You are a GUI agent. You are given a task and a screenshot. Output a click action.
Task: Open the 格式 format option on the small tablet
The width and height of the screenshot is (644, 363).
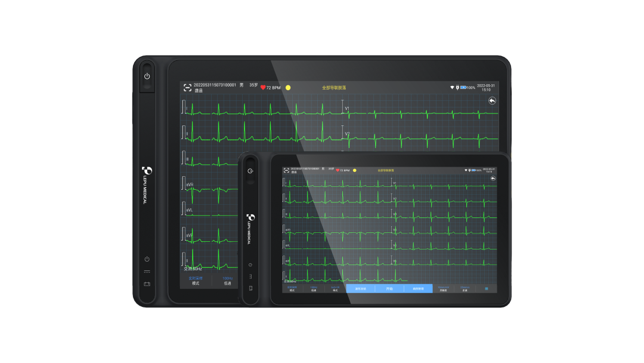pyautogui.click(x=335, y=289)
